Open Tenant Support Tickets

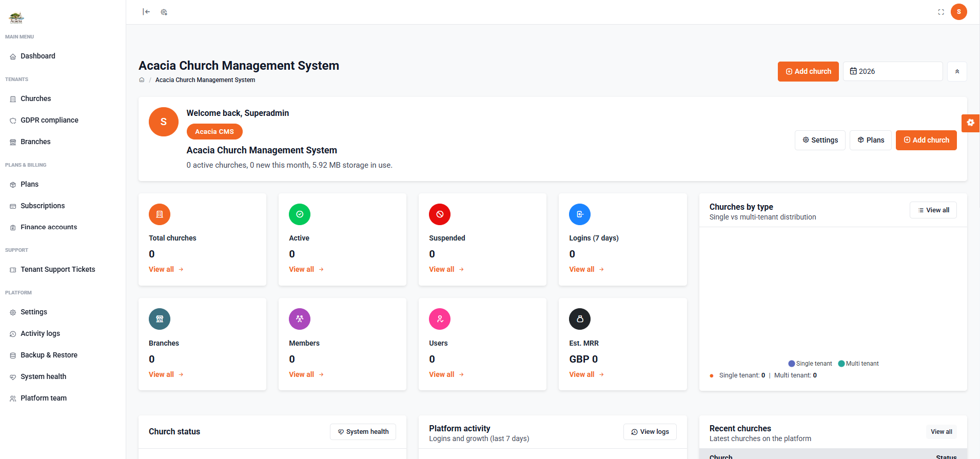click(x=63, y=269)
